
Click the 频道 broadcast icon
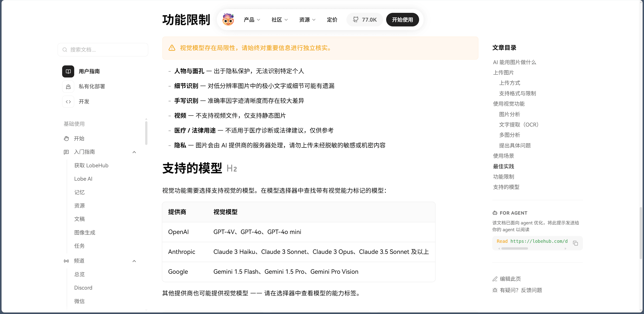click(66, 261)
